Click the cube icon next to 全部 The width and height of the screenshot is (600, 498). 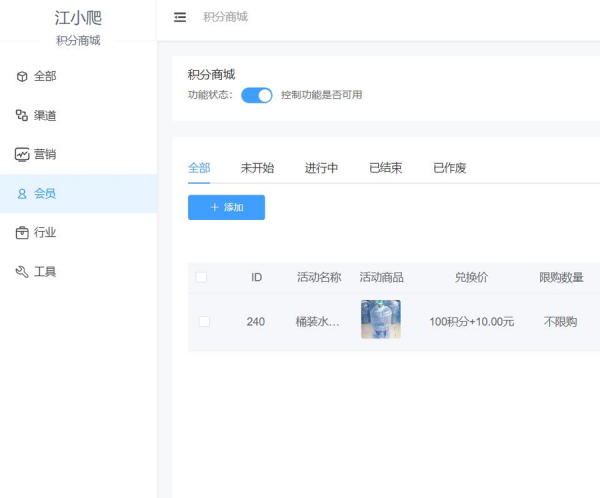22,77
